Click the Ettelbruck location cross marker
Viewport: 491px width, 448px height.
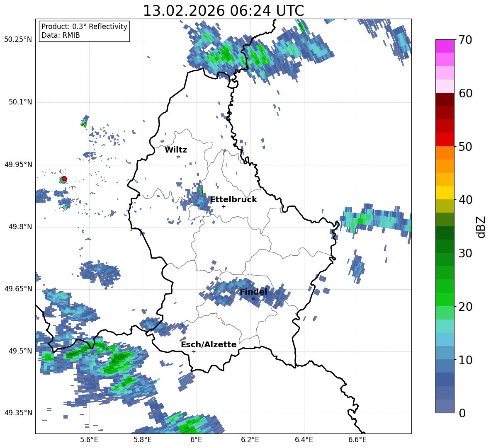tap(224, 206)
